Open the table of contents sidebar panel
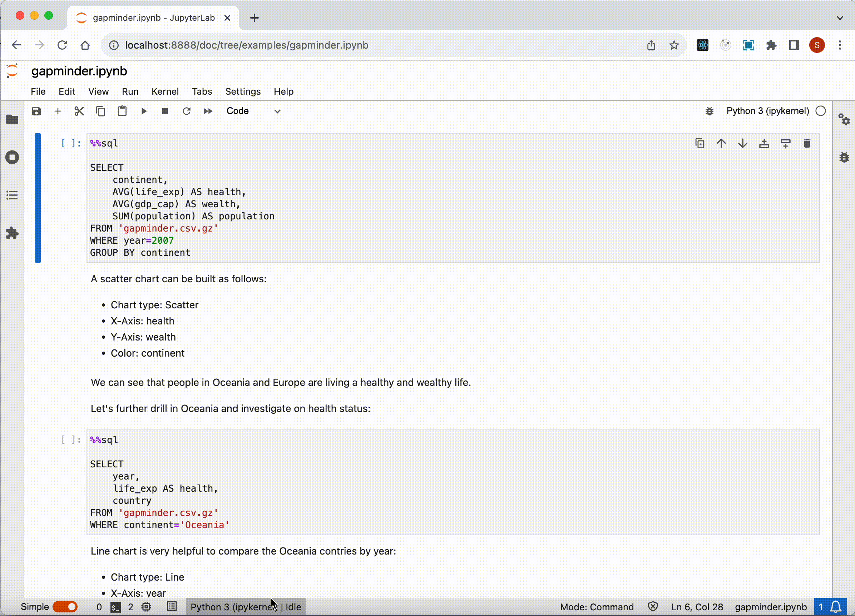Viewport: 855px width, 616px height. (x=13, y=195)
